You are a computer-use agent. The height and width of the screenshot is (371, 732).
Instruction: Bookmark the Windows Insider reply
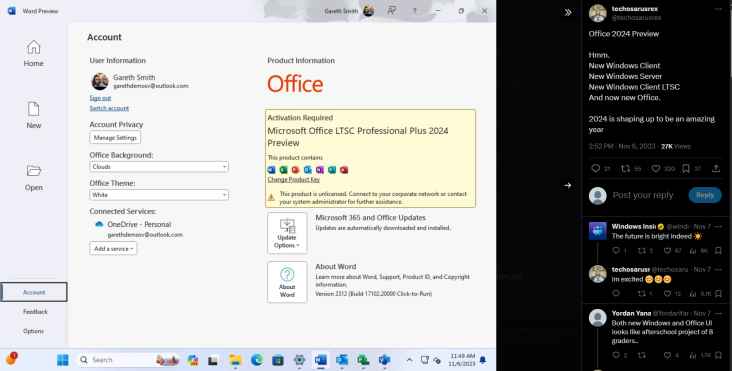pyautogui.click(x=718, y=251)
